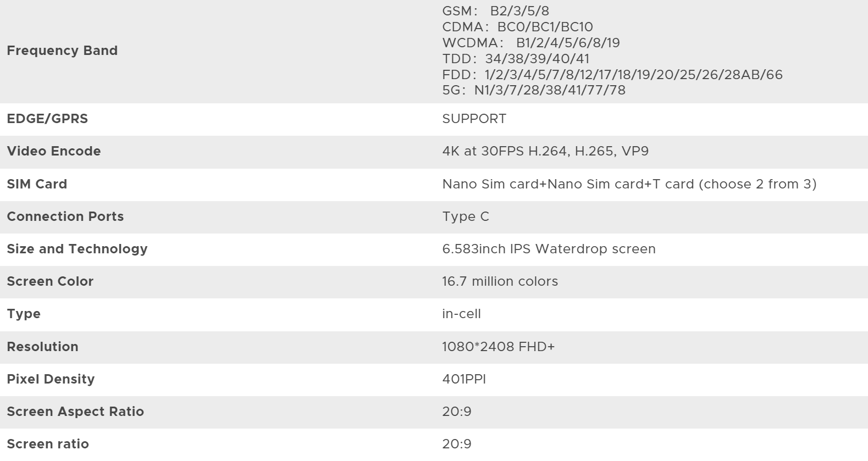Click the Size and Technology label
The image size is (868, 461).
[x=77, y=249]
